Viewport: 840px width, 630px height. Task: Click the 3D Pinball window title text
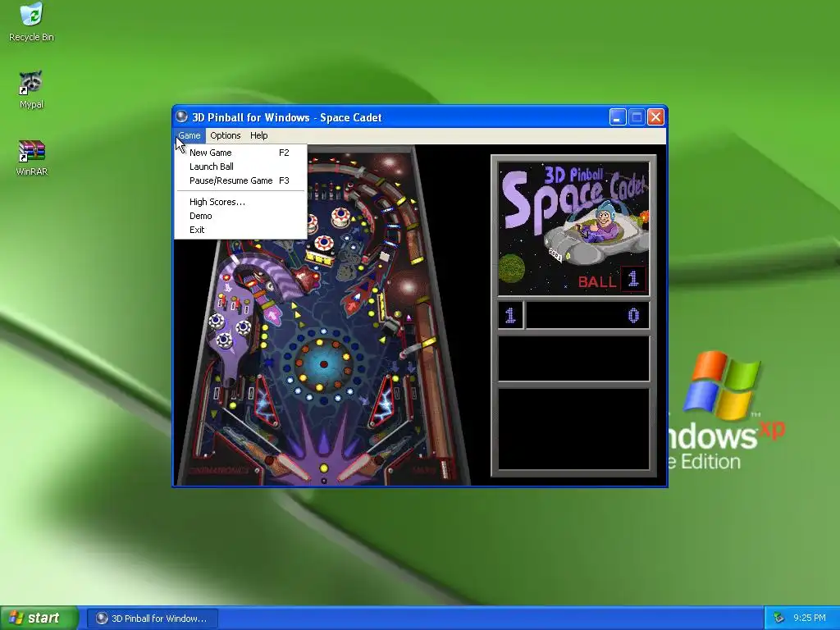point(286,117)
